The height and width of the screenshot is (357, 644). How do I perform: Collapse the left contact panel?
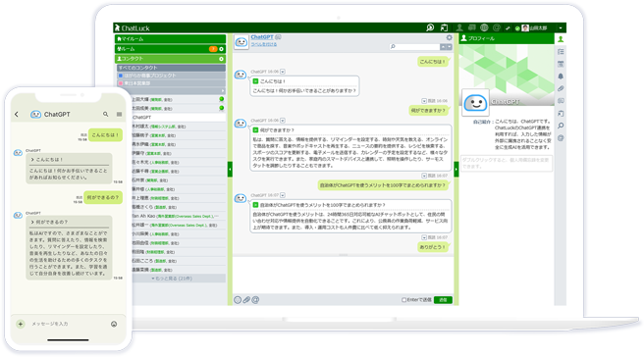point(230,169)
